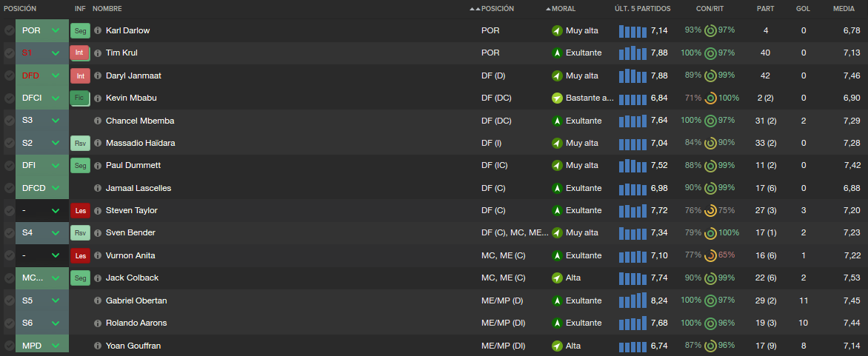
Task: Click fitness ring icon for Massadio Haïdara
Action: tap(710, 143)
